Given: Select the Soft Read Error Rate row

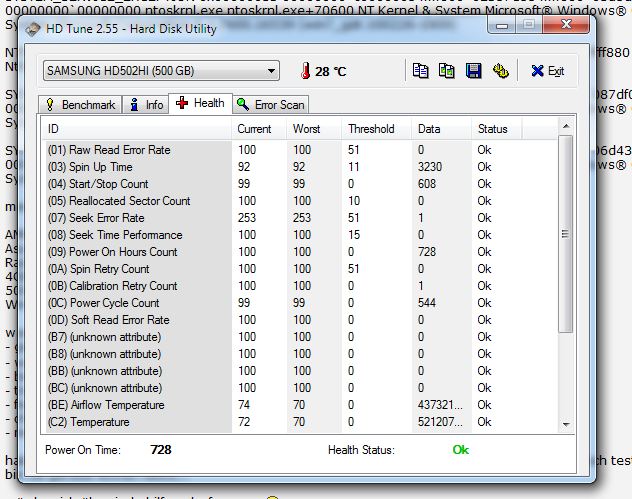Looking at the screenshot, I should (x=300, y=320).
